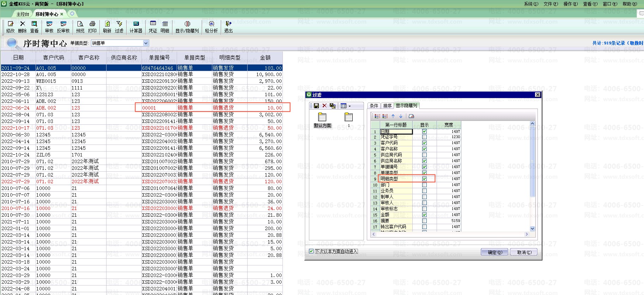This screenshot has width=644, height=295.
Task: Click the column reset icon after the arrows
Action: point(411,116)
